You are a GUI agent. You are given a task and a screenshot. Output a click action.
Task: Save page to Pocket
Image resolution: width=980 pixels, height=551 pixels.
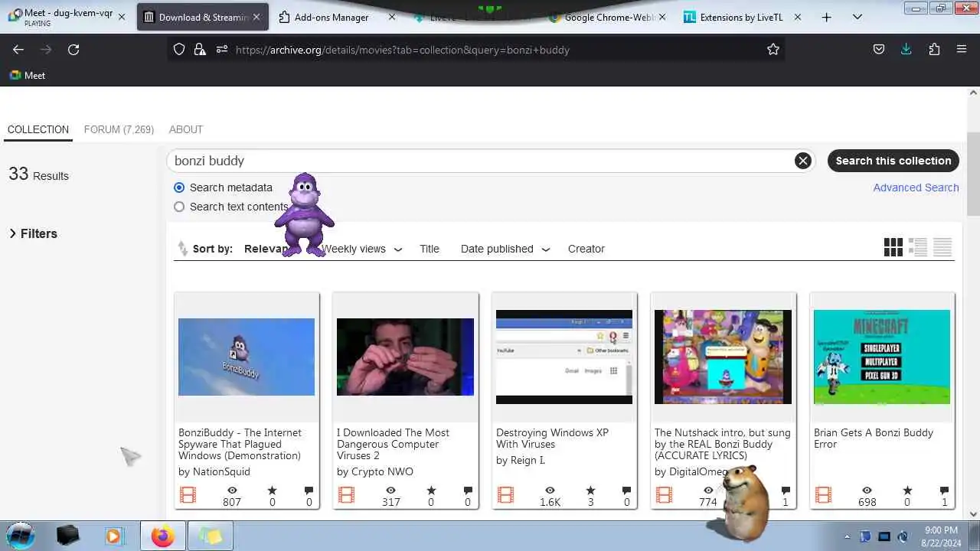click(x=879, y=49)
